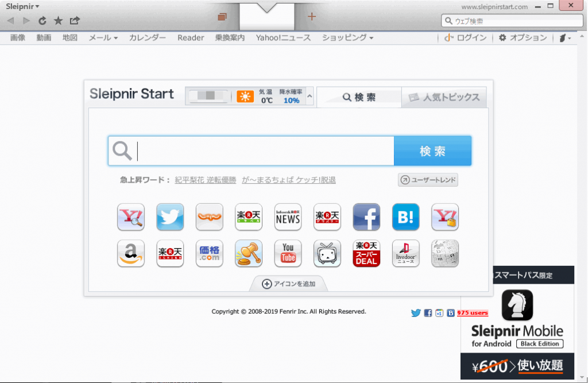Bookmark page using the star icon

58,21
